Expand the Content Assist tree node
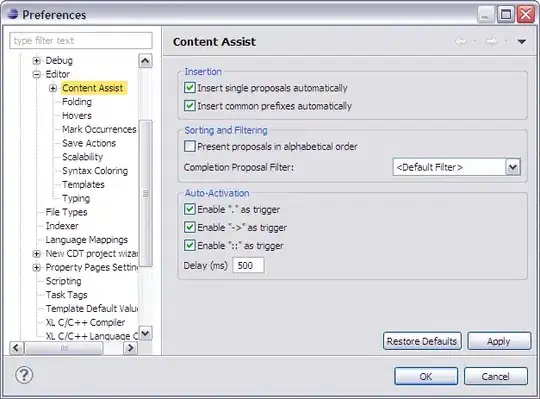The width and height of the screenshot is (540, 399). click(53, 88)
